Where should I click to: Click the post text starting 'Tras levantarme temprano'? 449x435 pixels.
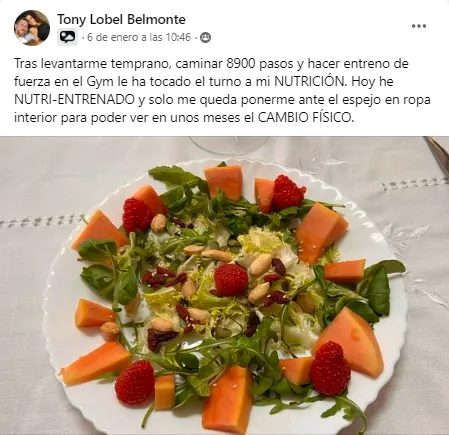(x=222, y=90)
